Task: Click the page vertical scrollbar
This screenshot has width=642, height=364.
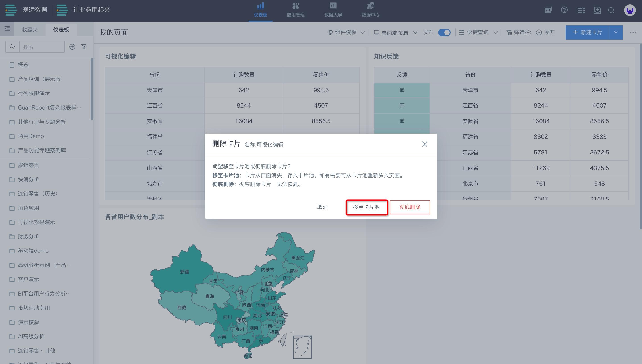Action: 640,136
